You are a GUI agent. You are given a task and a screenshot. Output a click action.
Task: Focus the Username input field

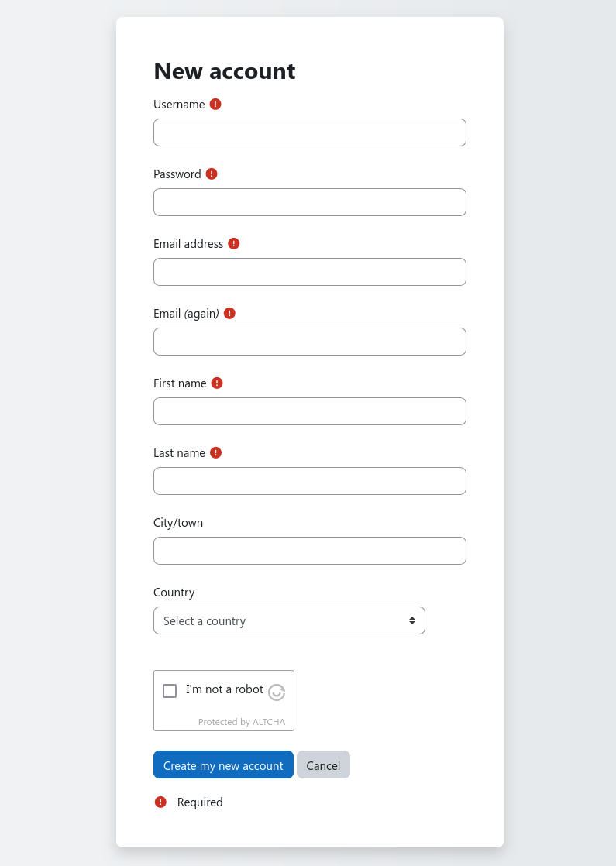pos(309,132)
